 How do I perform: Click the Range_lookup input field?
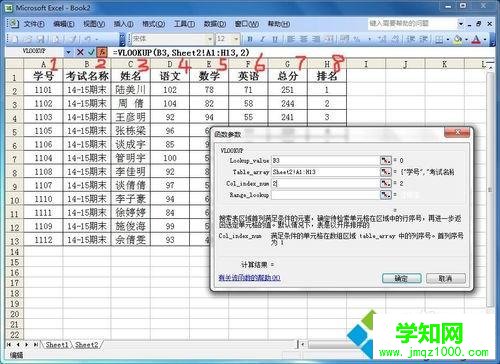click(x=325, y=195)
